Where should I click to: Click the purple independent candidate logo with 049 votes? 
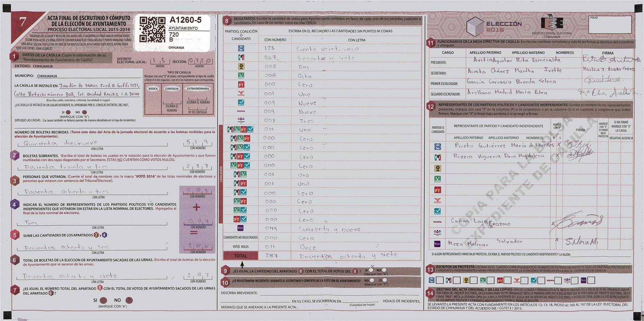[241, 228]
